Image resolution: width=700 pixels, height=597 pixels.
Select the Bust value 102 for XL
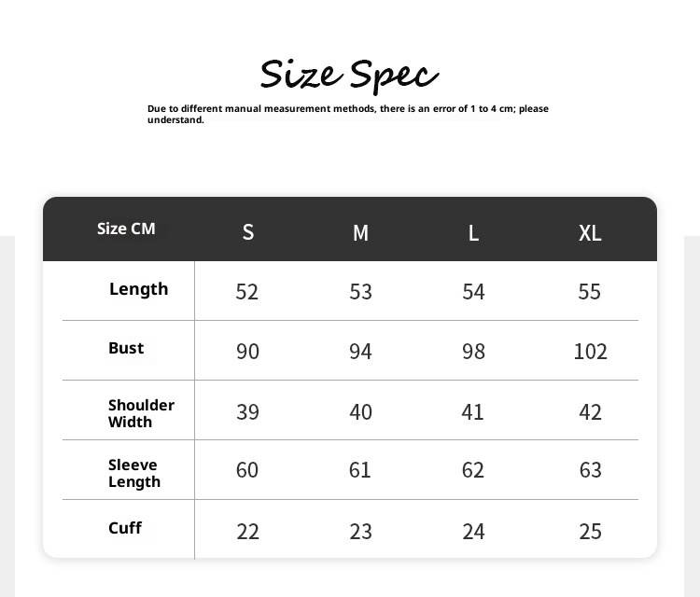click(x=590, y=352)
